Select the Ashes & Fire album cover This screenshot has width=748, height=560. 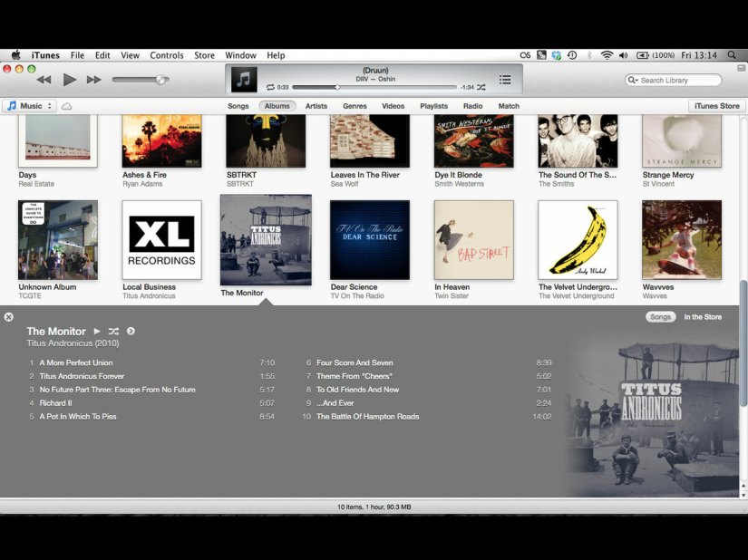coord(161,141)
